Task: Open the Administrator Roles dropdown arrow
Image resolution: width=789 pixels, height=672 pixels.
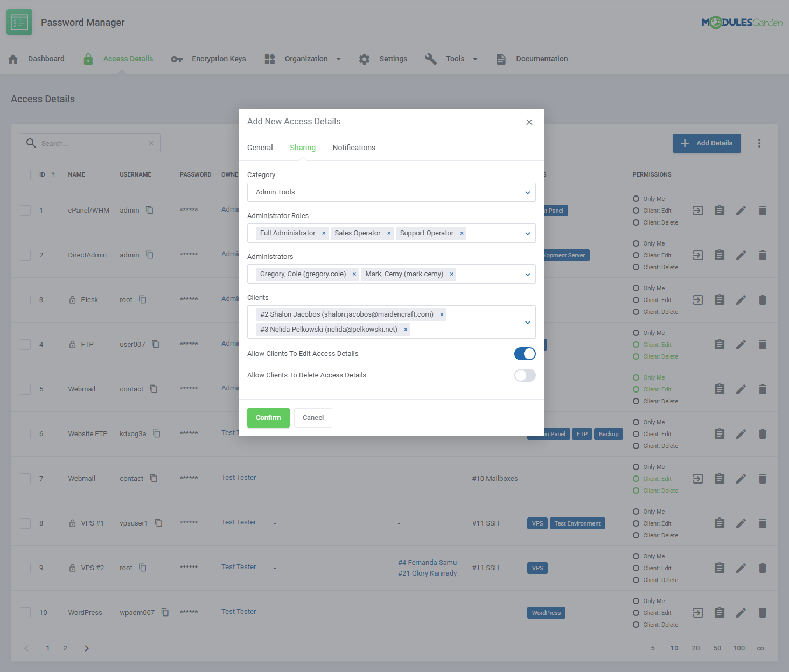Action: point(527,233)
